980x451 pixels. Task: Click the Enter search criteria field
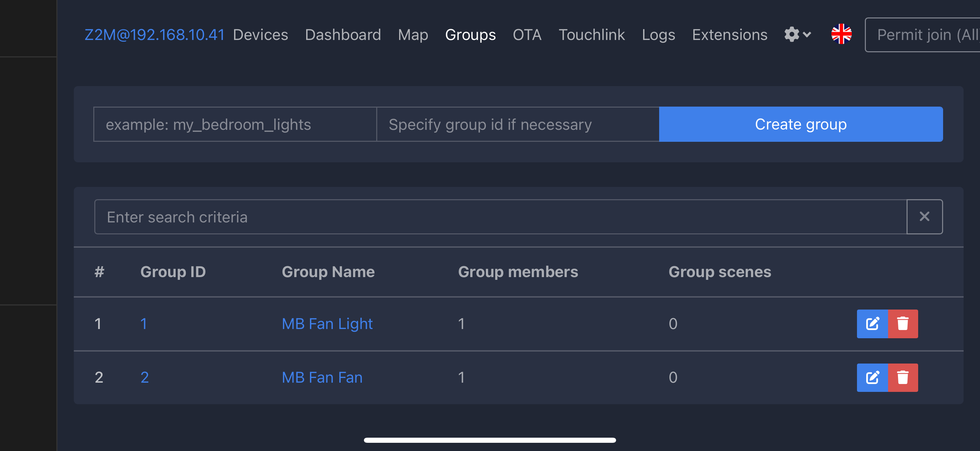coord(500,217)
